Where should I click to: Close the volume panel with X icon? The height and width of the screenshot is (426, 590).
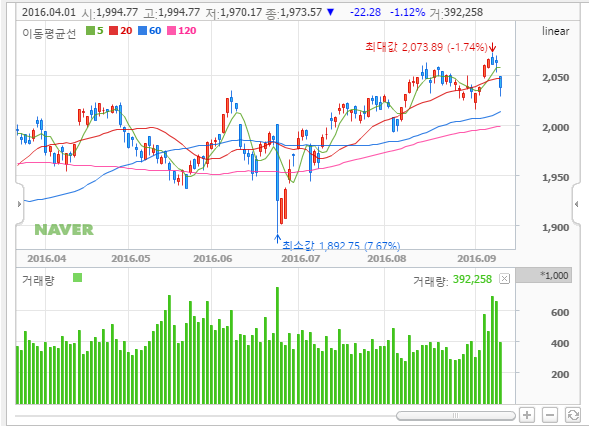[x=505, y=278]
